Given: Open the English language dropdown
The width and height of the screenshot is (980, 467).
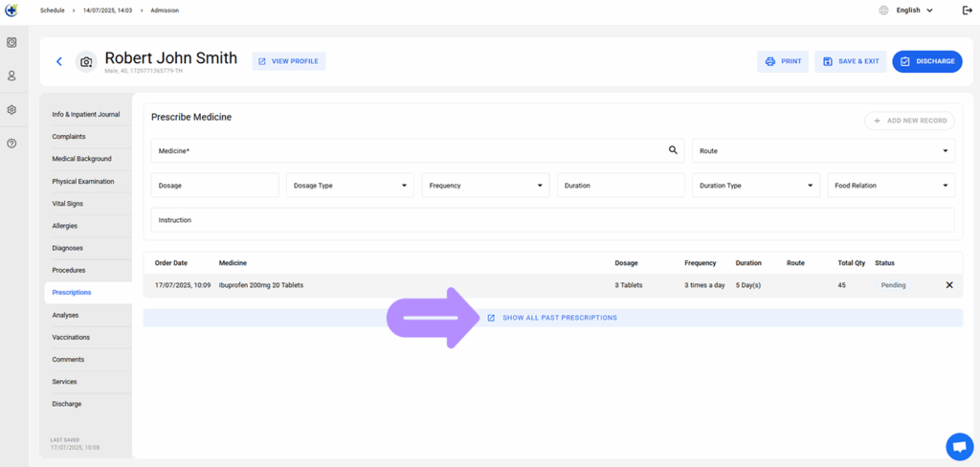Looking at the screenshot, I should pos(915,10).
